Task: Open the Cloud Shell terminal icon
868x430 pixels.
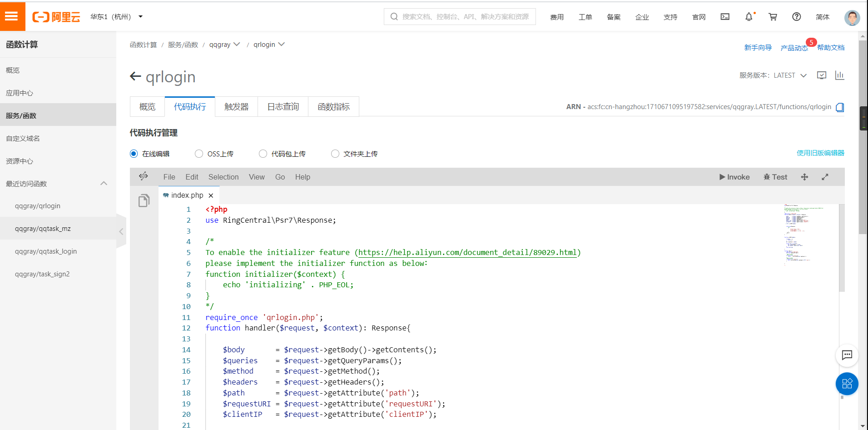Action: tap(725, 17)
